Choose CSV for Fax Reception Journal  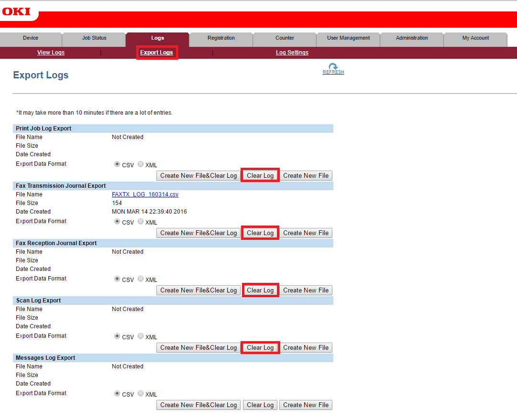(117, 279)
